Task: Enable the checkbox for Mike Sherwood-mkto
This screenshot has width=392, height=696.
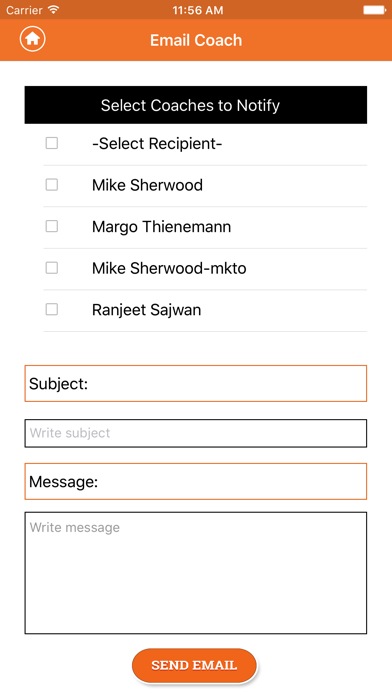Action: coord(52,268)
